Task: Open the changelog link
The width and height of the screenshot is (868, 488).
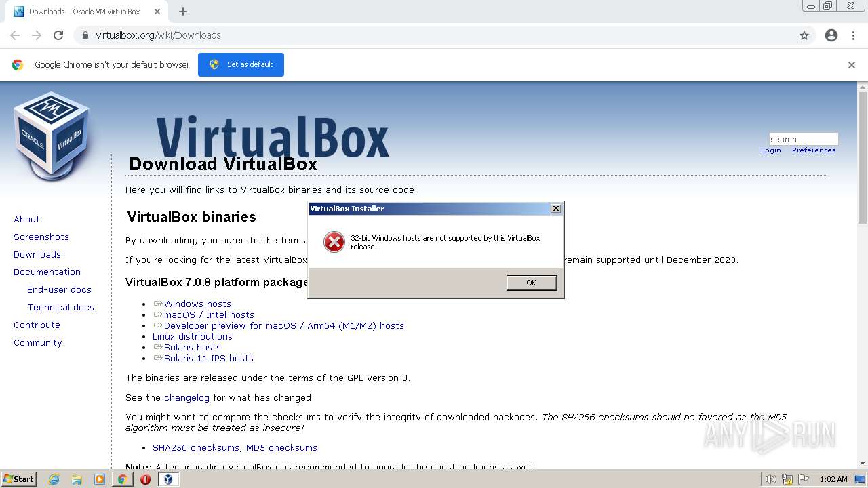Action: pyautogui.click(x=186, y=397)
